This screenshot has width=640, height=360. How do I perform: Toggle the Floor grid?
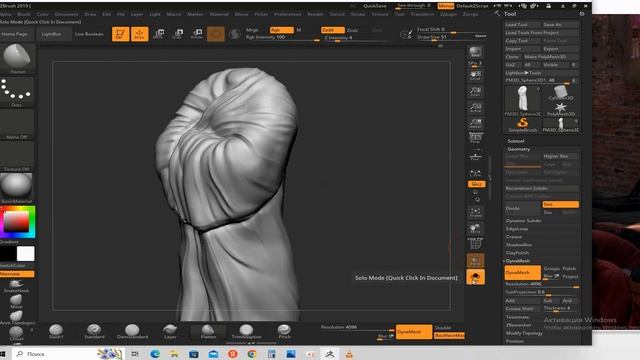(x=475, y=156)
